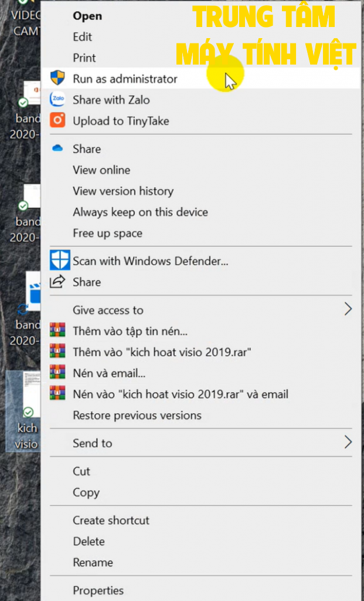Click the WinRAR icon beside Thêm vào tập tin nén
Viewport: 364px width, 601px height.
pos(59,331)
